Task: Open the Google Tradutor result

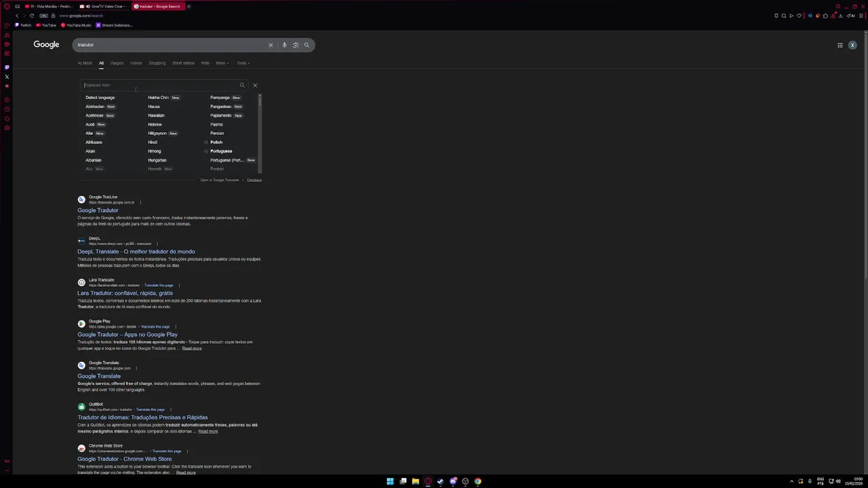Action: (98, 211)
